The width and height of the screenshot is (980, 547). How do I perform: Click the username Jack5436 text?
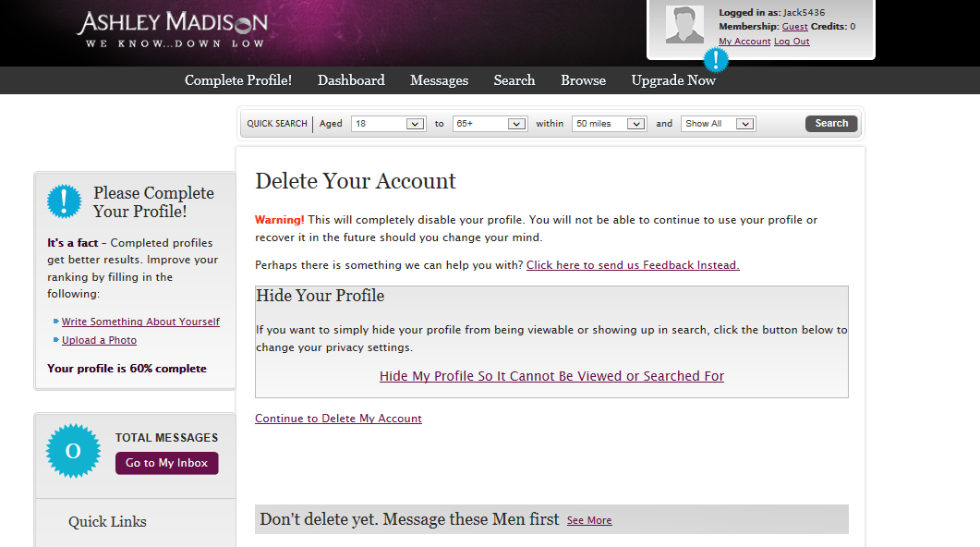coord(804,13)
